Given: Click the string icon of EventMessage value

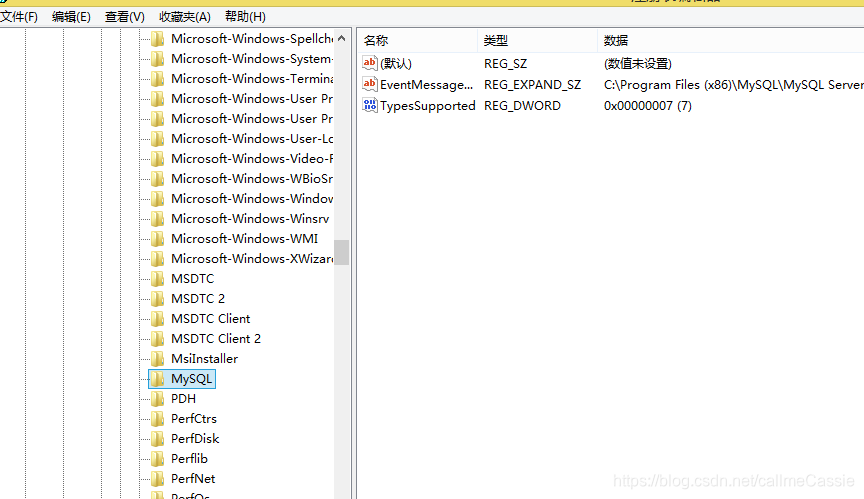Looking at the screenshot, I should click(x=370, y=84).
